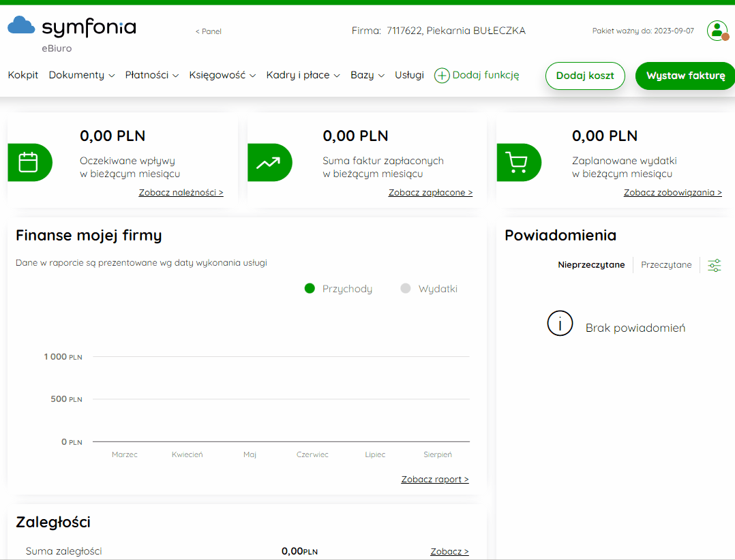Click the green calendar icon for expected income
Viewport: 735px width, 560px height.
click(x=29, y=162)
